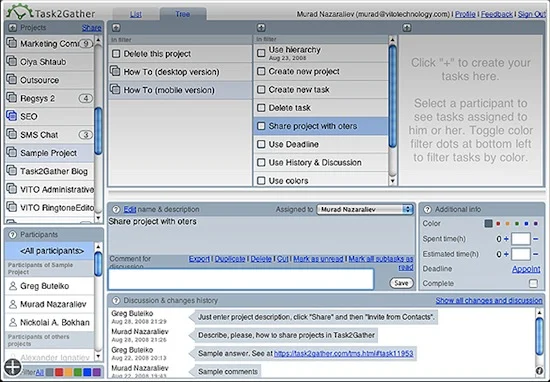
Task: Check the Share project with oters task
Action: click(261, 126)
